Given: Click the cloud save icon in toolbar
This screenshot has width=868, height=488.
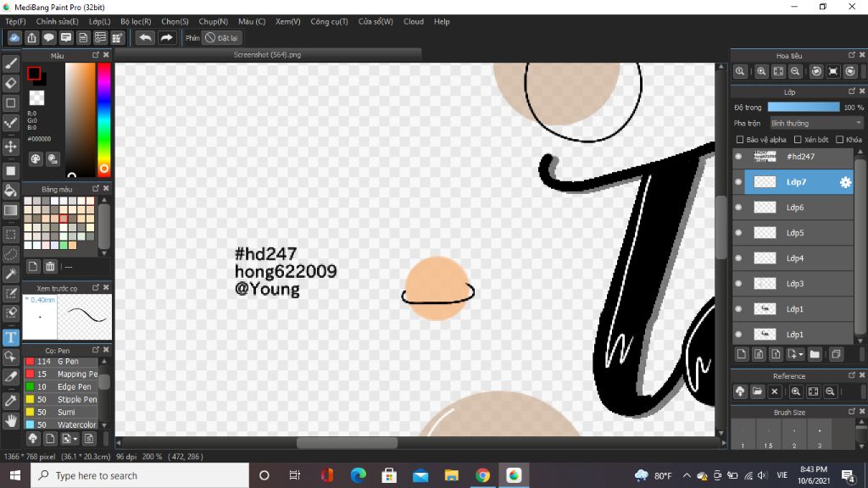Looking at the screenshot, I should (x=14, y=37).
